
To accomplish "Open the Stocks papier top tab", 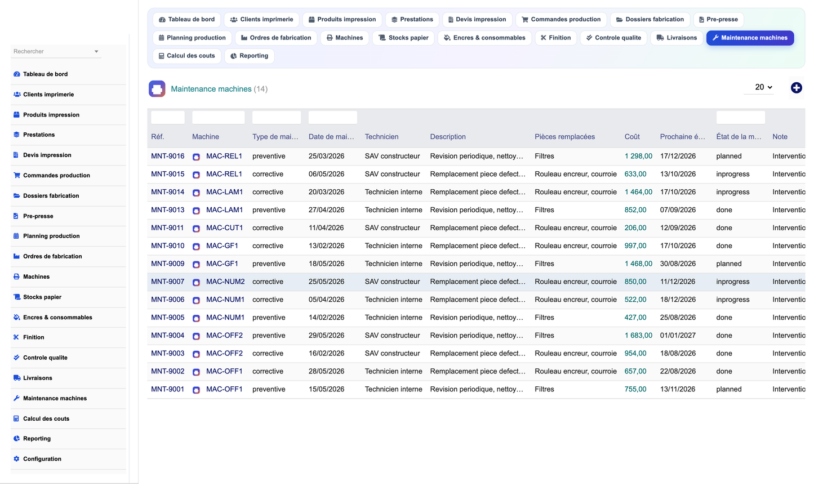I will pos(403,38).
